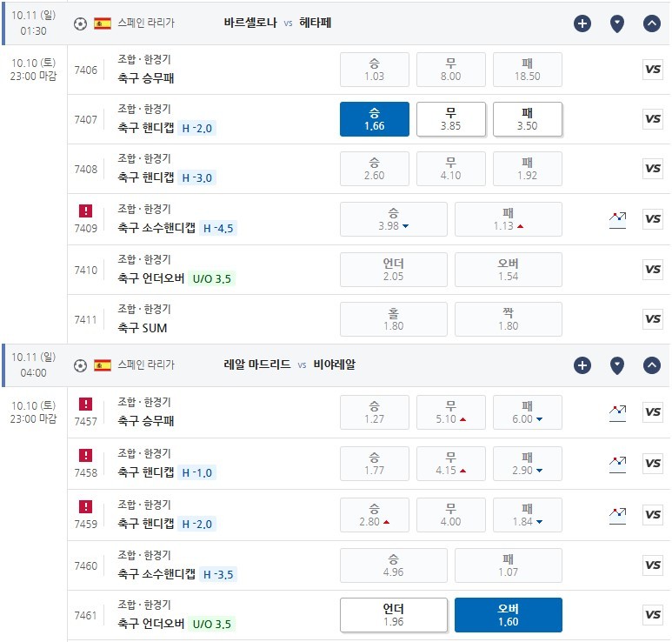The image size is (672, 642).
Task: Select lose 1.13 for game 7409
Action: point(508,219)
